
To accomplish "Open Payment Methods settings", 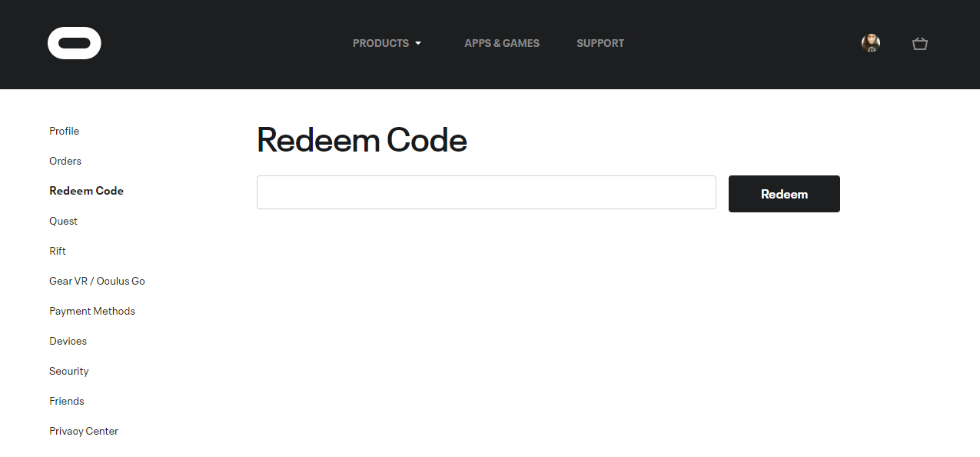I will coord(92,311).
